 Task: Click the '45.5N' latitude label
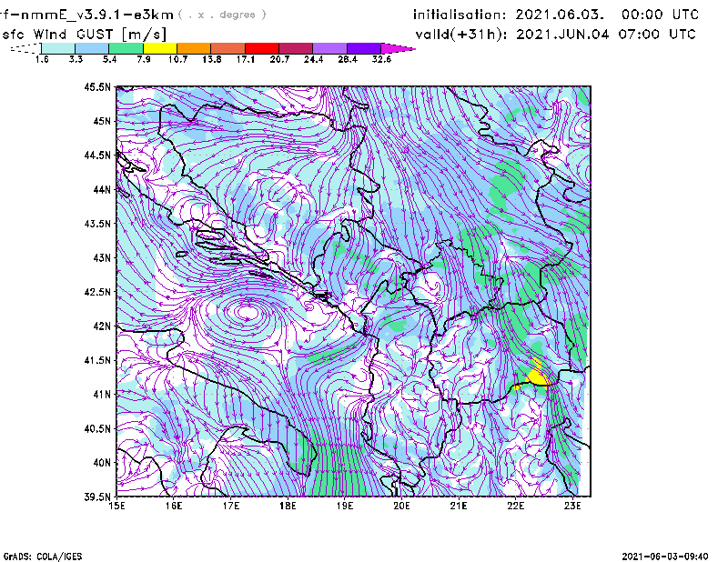click(x=97, y=86)
